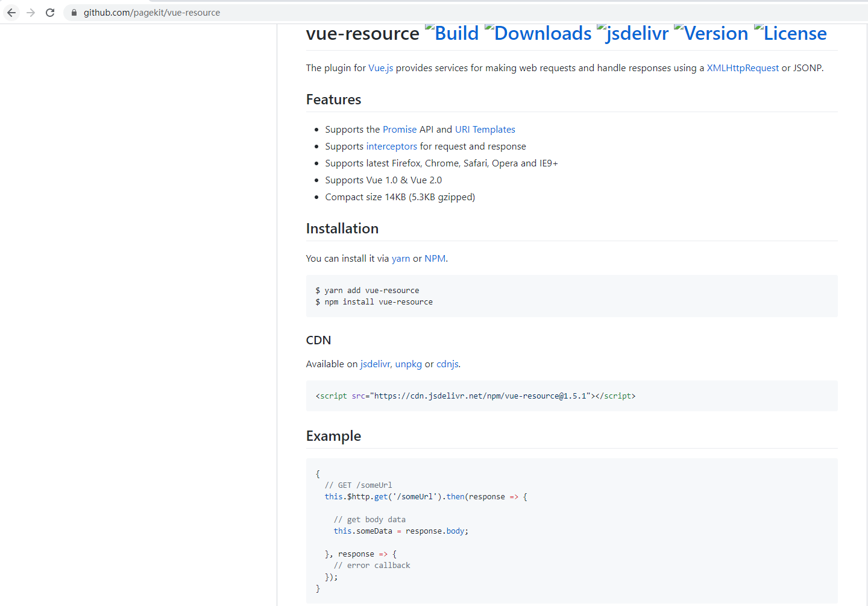Click the '$ npm install vue-resource' command line
The height and width of the screenshot is (606, 868).
click(374, 302)
